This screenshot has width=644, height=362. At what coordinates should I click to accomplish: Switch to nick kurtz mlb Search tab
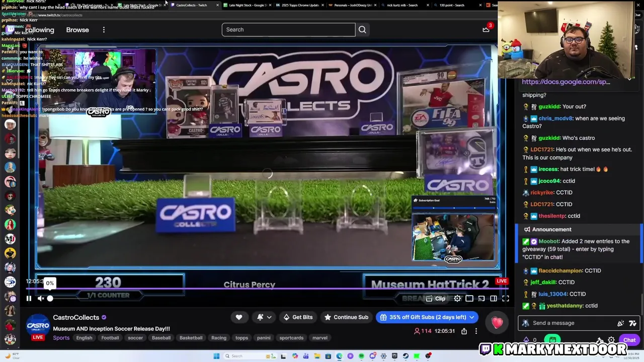pos(404,5)
